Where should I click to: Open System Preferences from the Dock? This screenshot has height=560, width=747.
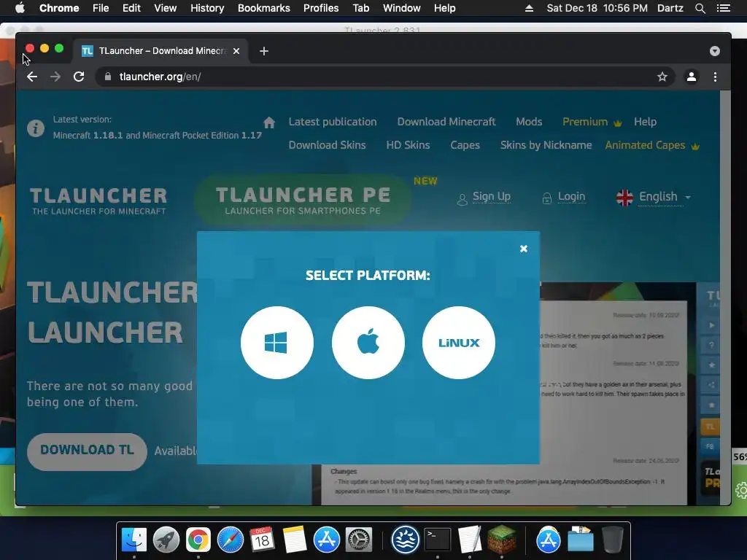[358, 540]
